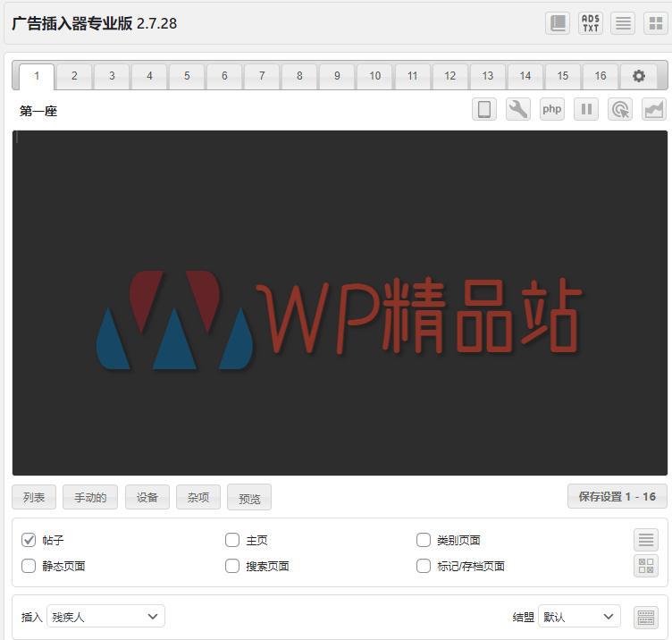
Task: Toggle the grid of blocks icon in header
Action: point(656,23)
